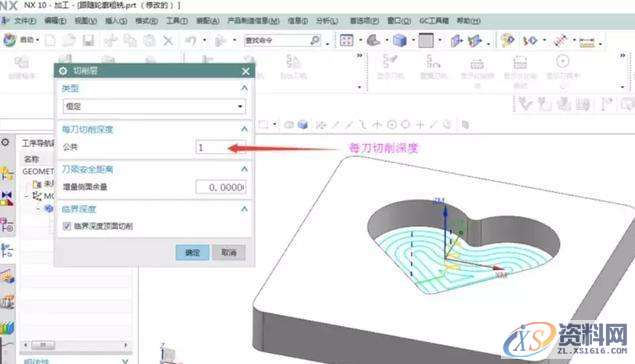Image resolution: width=635 pixels, height=364 pixels.
Task: Click the 增量侧面余量 value field
Action: pos(221,187)
